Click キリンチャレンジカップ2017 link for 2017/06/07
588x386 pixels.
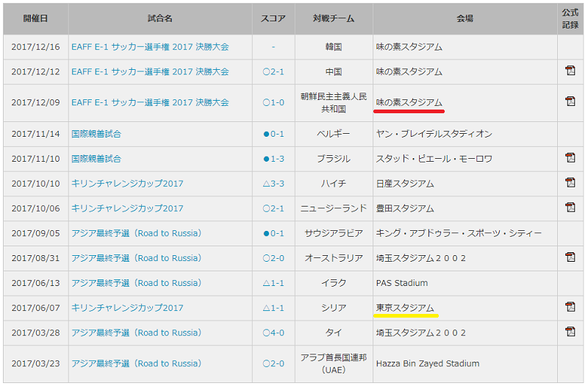pos(127,308)
